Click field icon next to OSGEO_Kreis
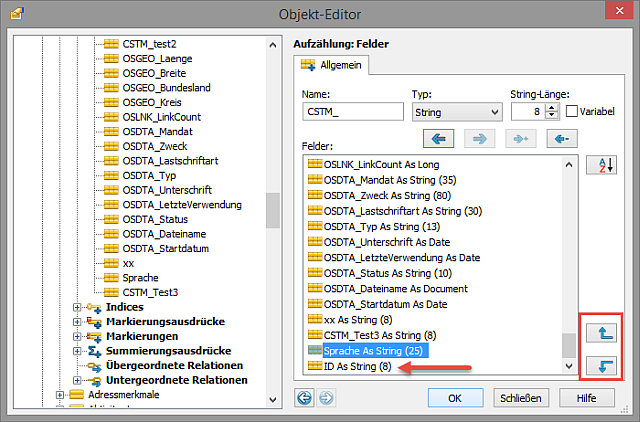 (111, 102)
